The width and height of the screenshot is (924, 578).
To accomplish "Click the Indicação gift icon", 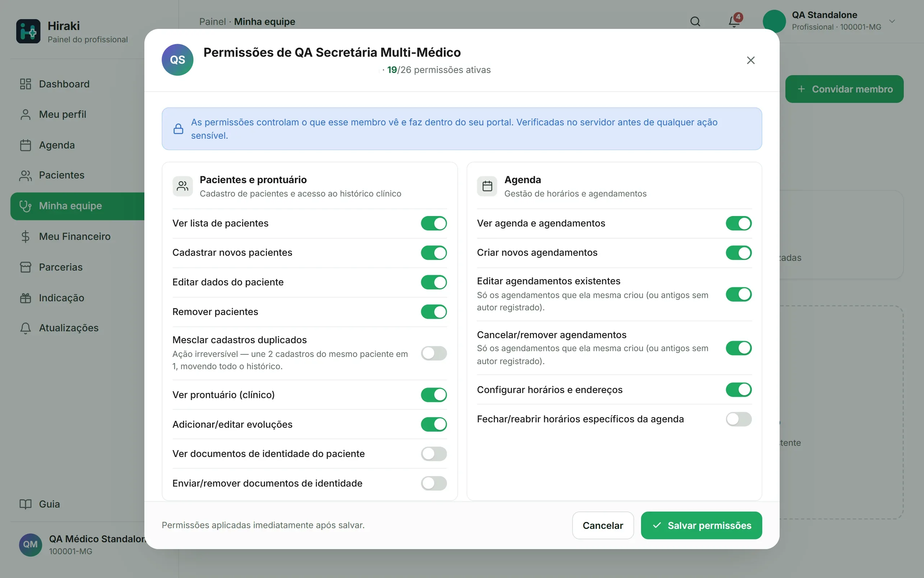I will (25, 298).
